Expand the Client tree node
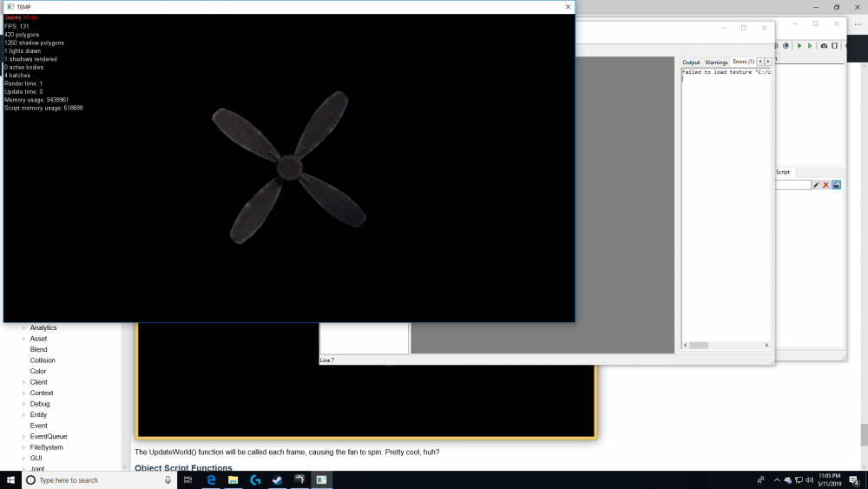 (x=23, y=382)
